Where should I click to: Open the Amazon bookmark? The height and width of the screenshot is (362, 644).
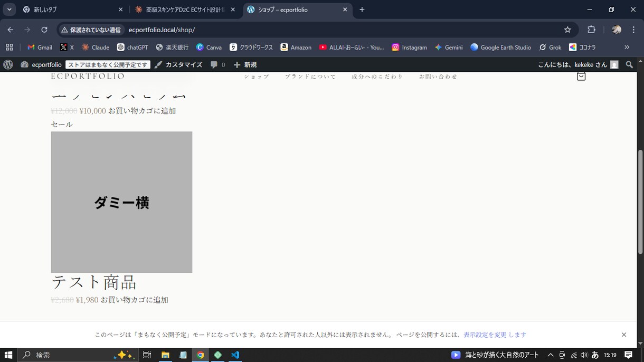coord(296,47)
